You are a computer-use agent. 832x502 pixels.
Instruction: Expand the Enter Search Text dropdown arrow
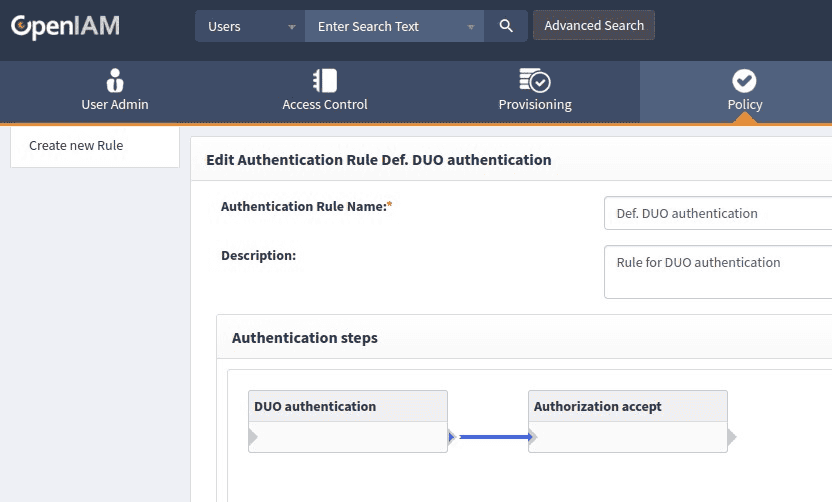pos(471,27)
